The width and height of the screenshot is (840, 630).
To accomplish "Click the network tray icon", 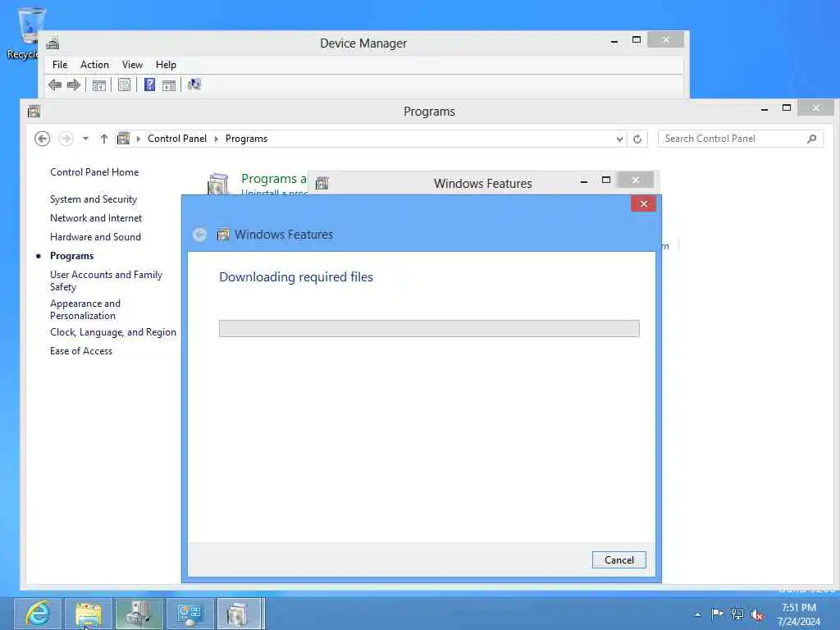I will tap(737, 614).
